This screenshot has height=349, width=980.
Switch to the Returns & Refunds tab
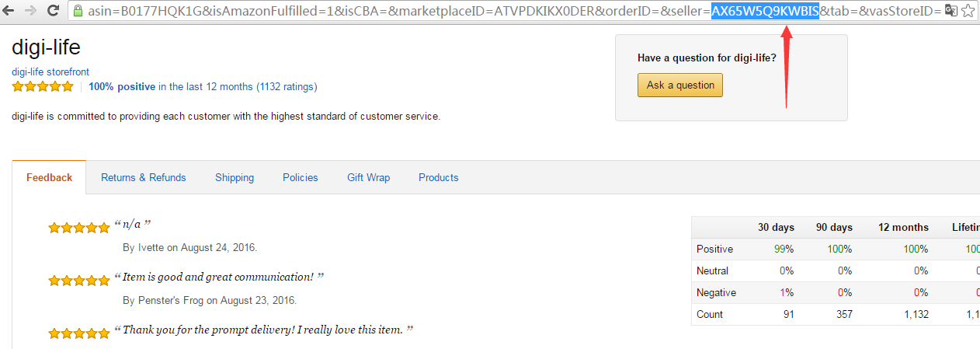[x=144, y=177]
